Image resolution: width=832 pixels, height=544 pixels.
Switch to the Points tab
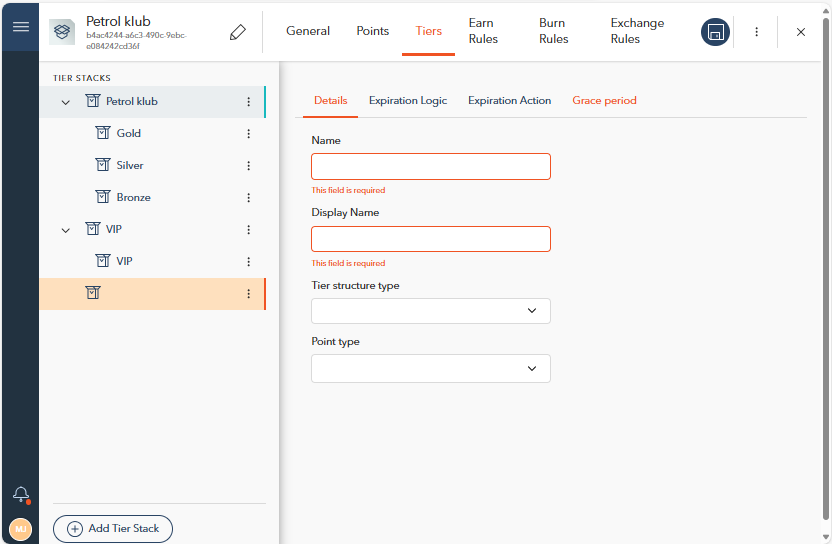[x=372, y=31]
